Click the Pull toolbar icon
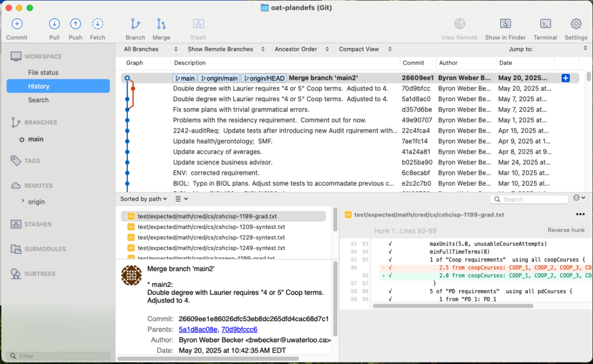 54,24
